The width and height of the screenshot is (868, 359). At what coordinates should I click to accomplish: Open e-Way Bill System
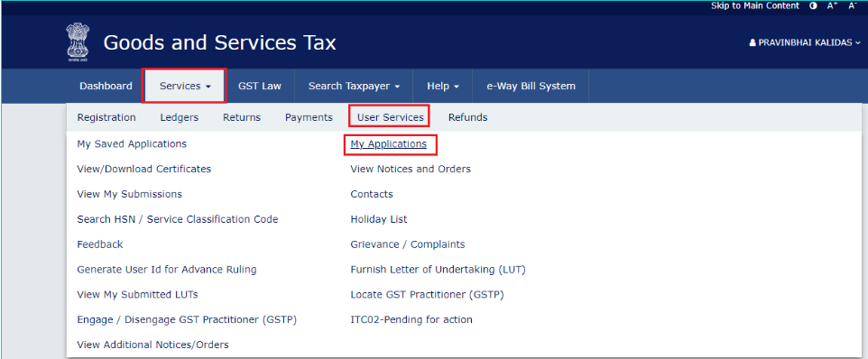pos(531,86)
